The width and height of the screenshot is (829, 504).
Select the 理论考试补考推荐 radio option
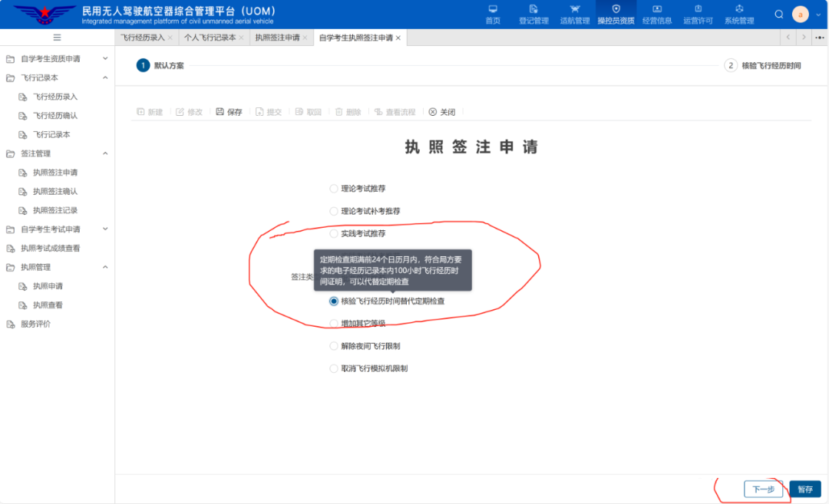click(x=334, y=211)
